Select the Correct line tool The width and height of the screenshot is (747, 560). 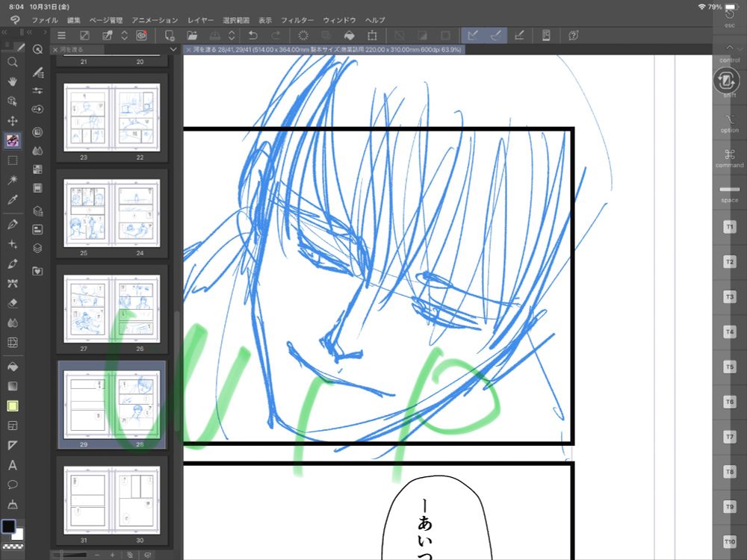coord(13,504)
